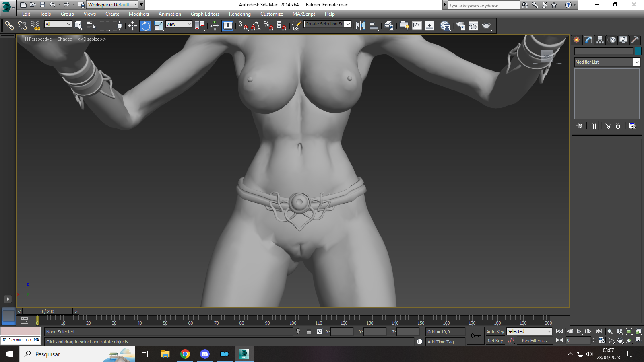Open the View reference coordinate dropdown
644x362 pixels.
click(179, 24)
